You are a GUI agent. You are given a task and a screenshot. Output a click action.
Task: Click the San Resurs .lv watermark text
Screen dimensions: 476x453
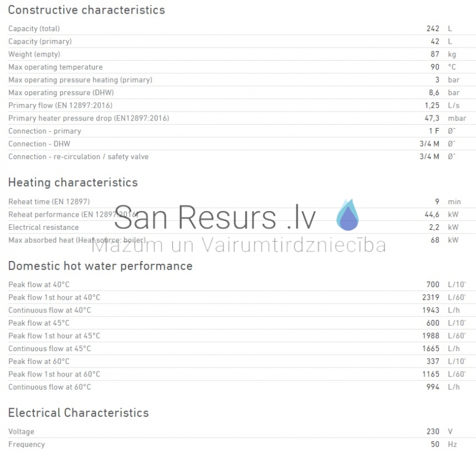215,217
